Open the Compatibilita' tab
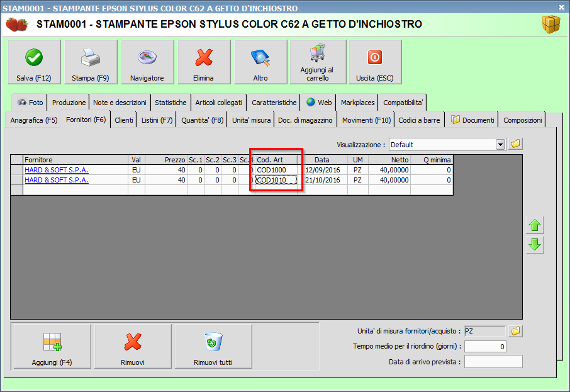This screenshot has height=392, width=570. (403, 103)
